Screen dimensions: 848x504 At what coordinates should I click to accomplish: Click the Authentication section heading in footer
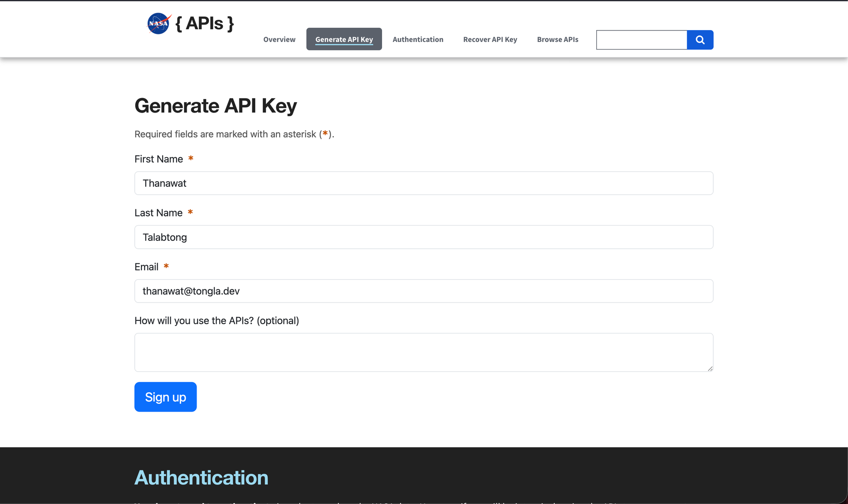point(201,477)
